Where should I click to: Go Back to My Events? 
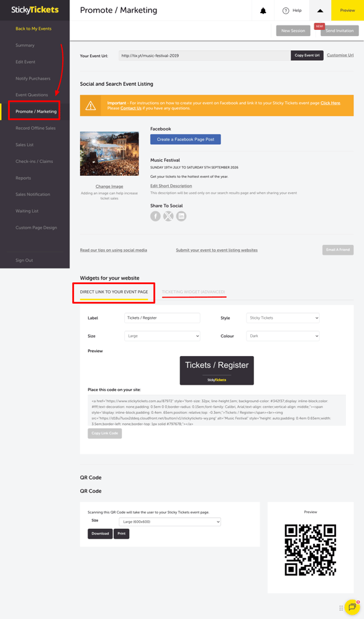[x=34, y=29]
